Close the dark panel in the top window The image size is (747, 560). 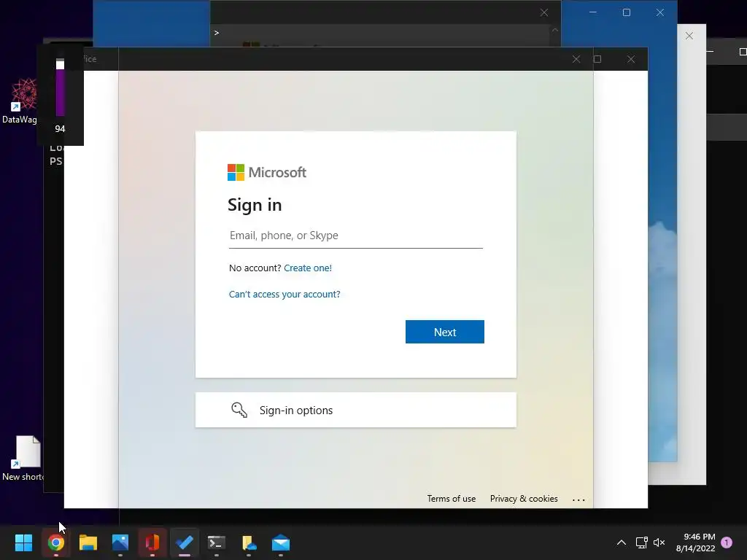click(x=544, y=13)
